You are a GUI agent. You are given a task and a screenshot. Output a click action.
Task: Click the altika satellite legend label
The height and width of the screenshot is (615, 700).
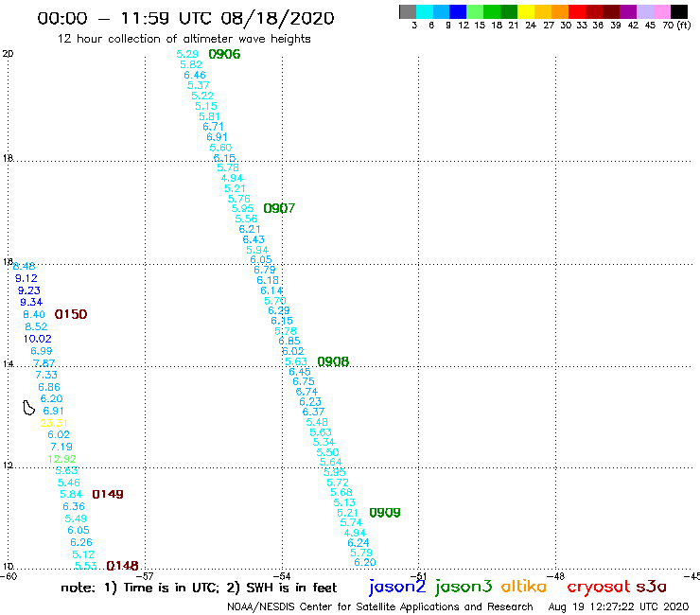coord(524,586)
